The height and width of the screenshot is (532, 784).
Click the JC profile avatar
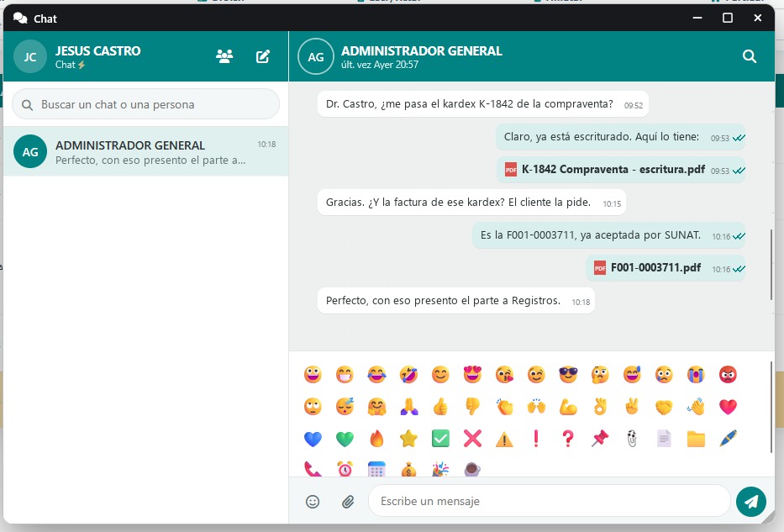coord(30,57)
